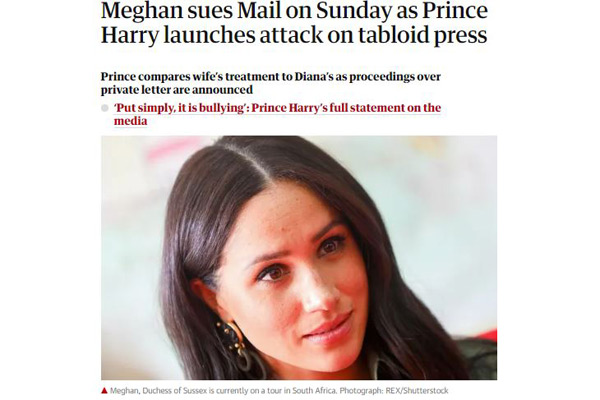Click the standfirst about Diana's treatment
This screenshot has height=400, width=600.
tap(270, 77)
